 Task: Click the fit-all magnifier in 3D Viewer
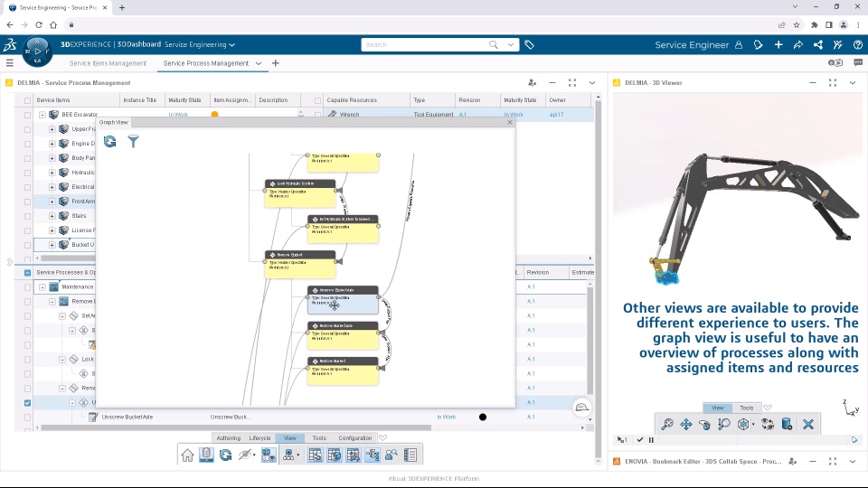click(667, 425)
